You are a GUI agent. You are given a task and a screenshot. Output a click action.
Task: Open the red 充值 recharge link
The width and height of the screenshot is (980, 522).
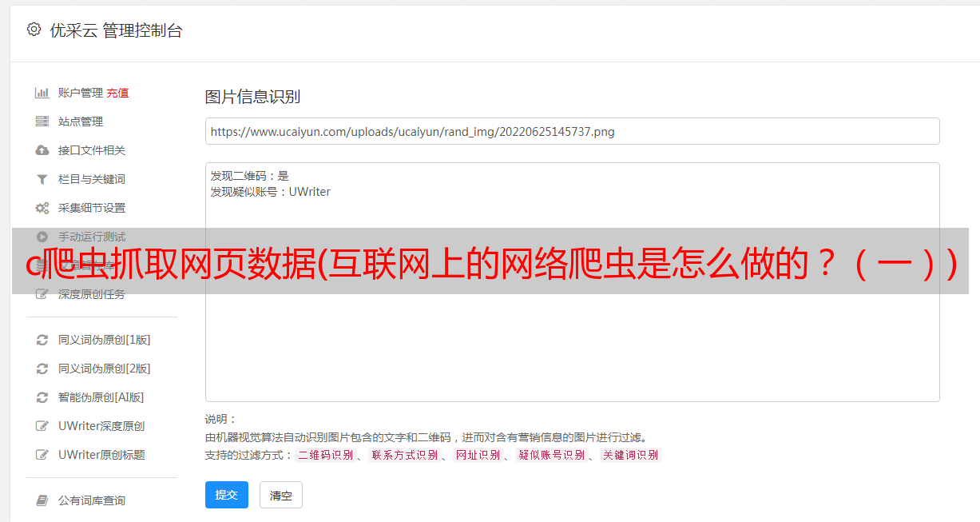coord(117,93)
